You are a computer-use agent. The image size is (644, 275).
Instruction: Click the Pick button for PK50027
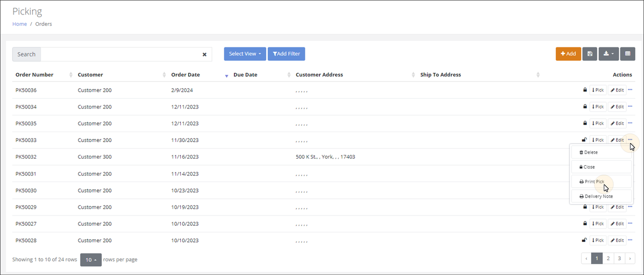click(598, 223)
